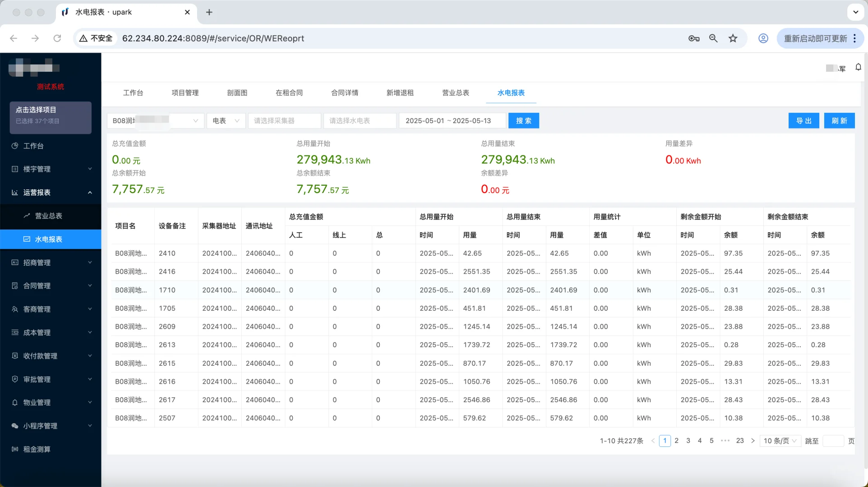The image size is (868, 487).
Task: Open the 客商管理 section
Action: pyautogui.click(x=36, y=309)
